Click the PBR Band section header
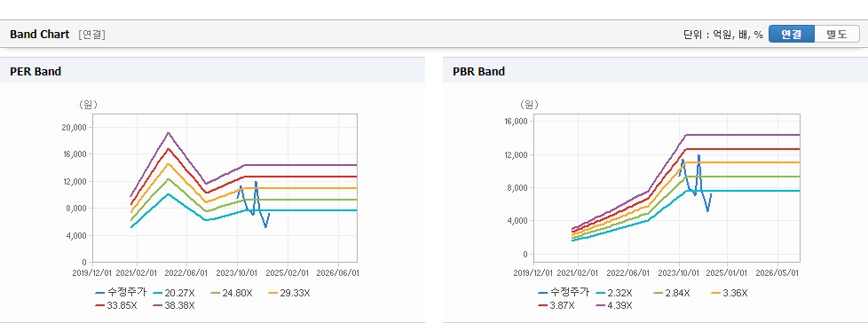Image resolution: width=868 pixels, height=323 pixels. (655, 71)
